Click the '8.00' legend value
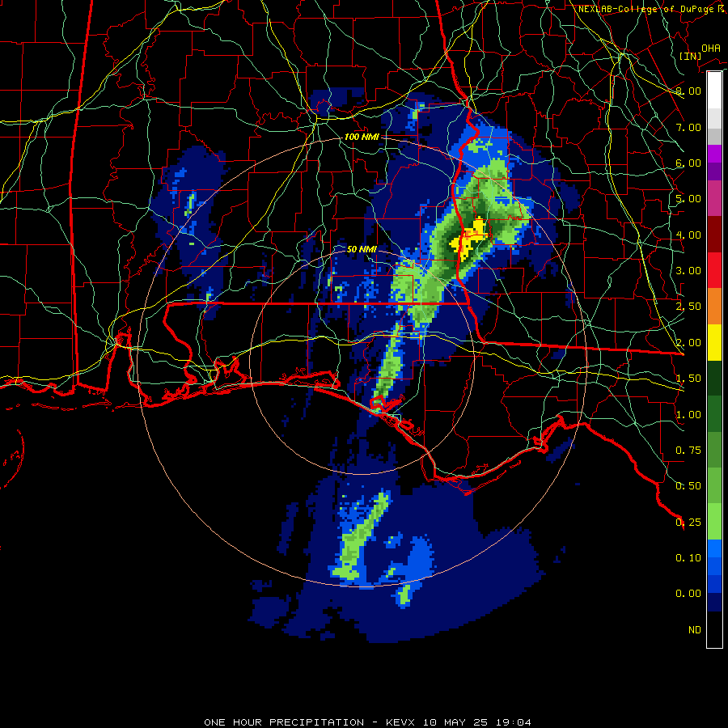 point(688,91)
